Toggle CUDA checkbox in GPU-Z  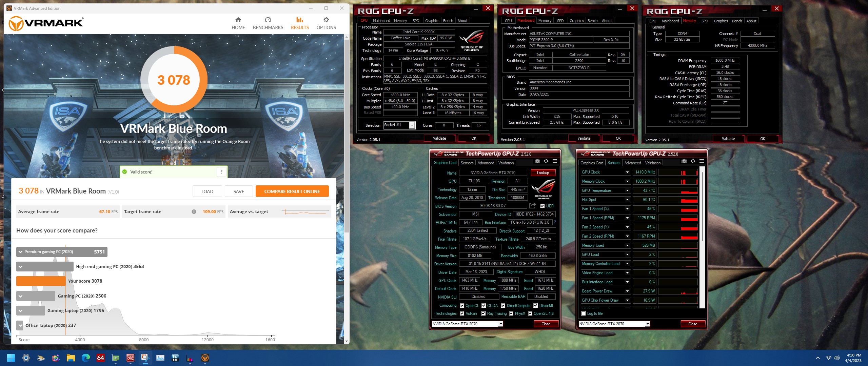coord(484,305)
